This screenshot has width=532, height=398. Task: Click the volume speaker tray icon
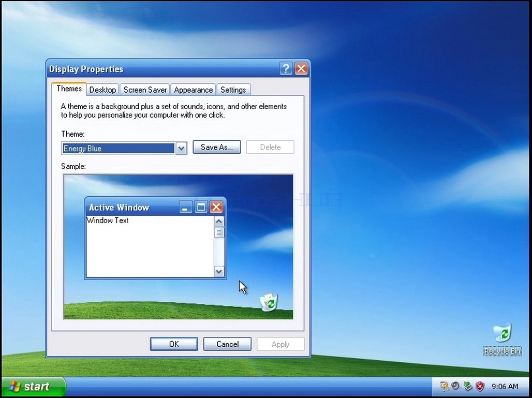tap(456, 386)
